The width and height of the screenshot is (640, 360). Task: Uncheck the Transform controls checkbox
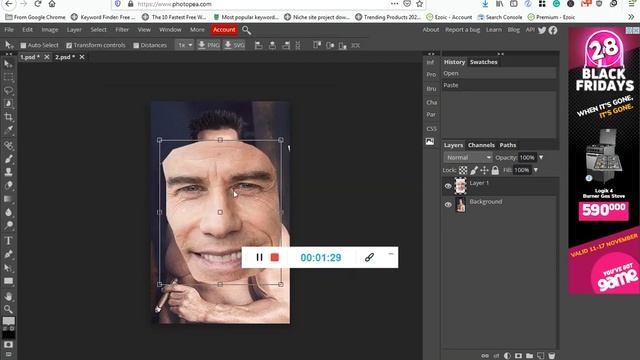69,45
